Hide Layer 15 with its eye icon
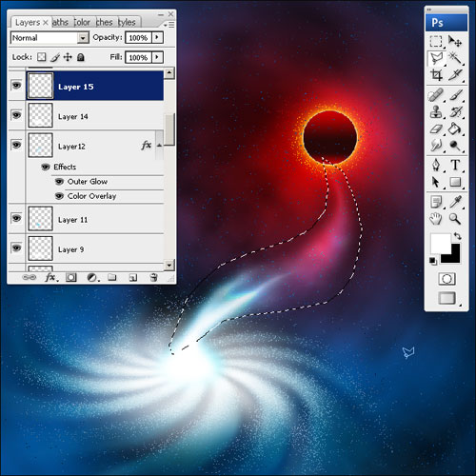The width and height of the screenshot is (476, 476). [x=16, y=85]
